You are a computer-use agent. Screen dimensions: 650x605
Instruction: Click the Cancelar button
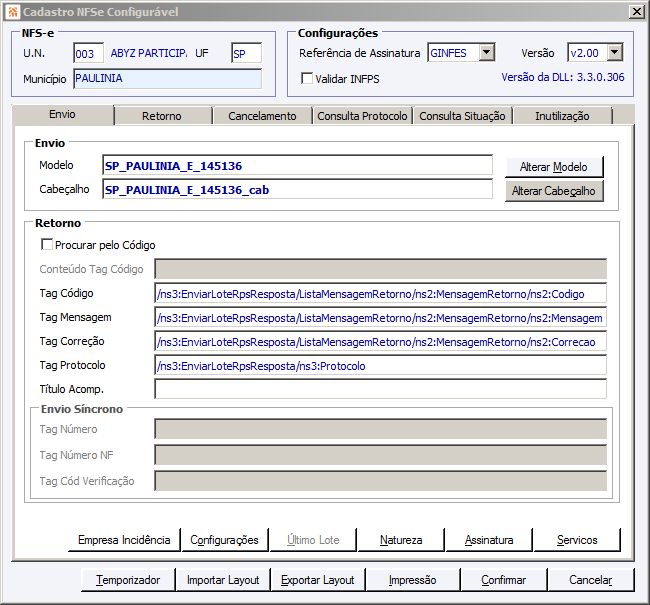click(x=591, y=580)
